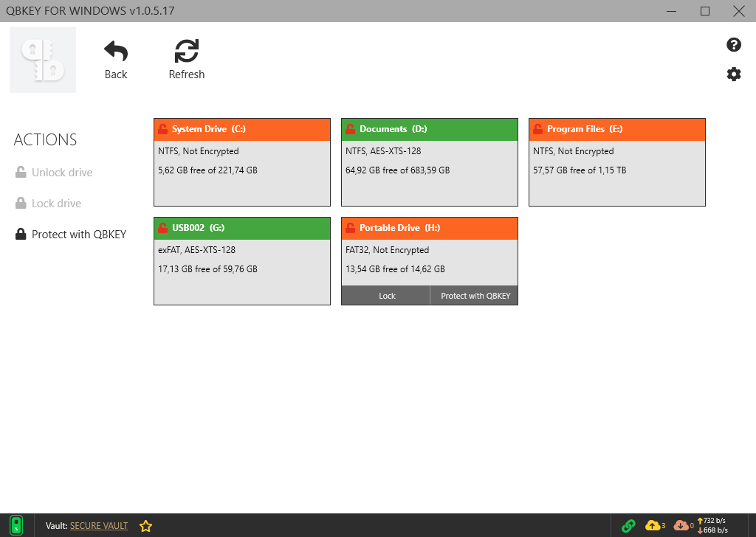Click the padlock icon on Program Files (E:)

[x=538, y=129]
